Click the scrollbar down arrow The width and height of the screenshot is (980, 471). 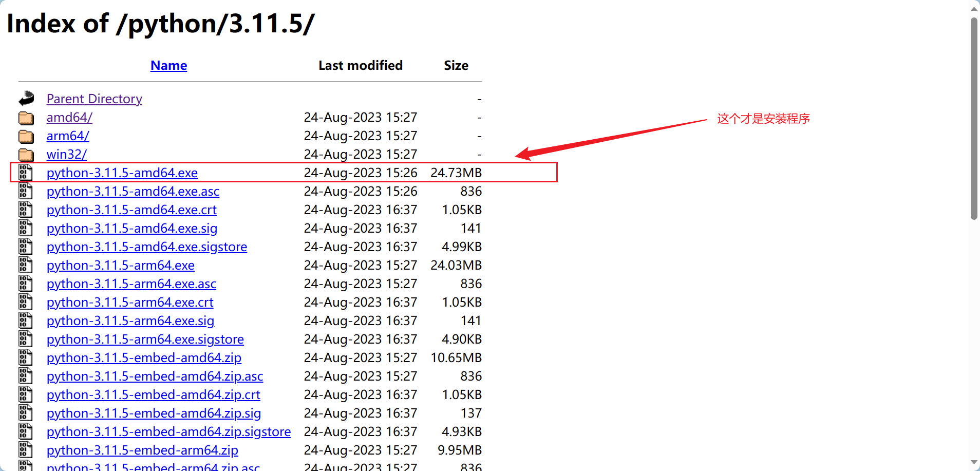[x=974, y=463]
